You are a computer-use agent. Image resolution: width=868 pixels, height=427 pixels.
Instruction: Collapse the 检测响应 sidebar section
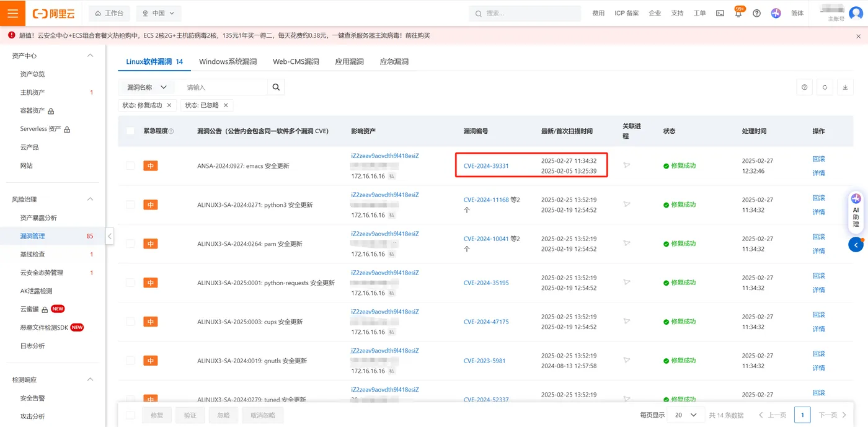(90, 379)
